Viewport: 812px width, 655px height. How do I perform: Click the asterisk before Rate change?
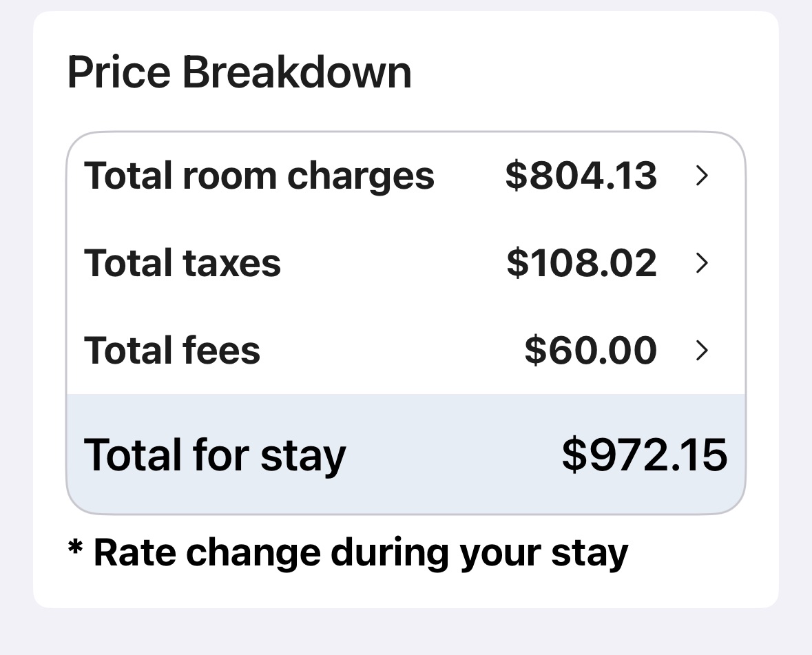point(75,550)
